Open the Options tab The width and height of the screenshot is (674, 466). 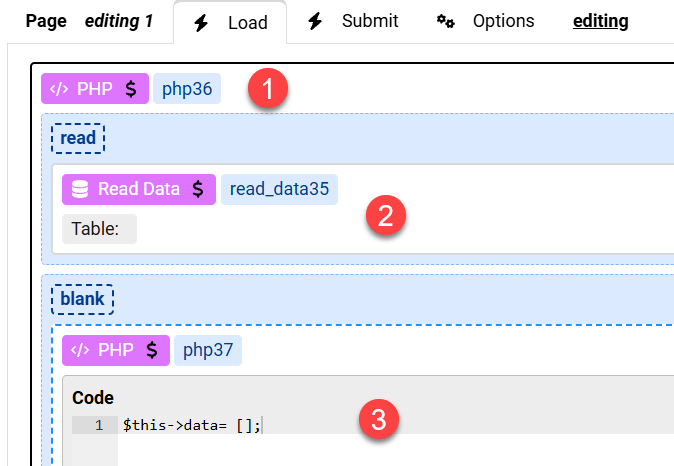click(x=485, y=21)
